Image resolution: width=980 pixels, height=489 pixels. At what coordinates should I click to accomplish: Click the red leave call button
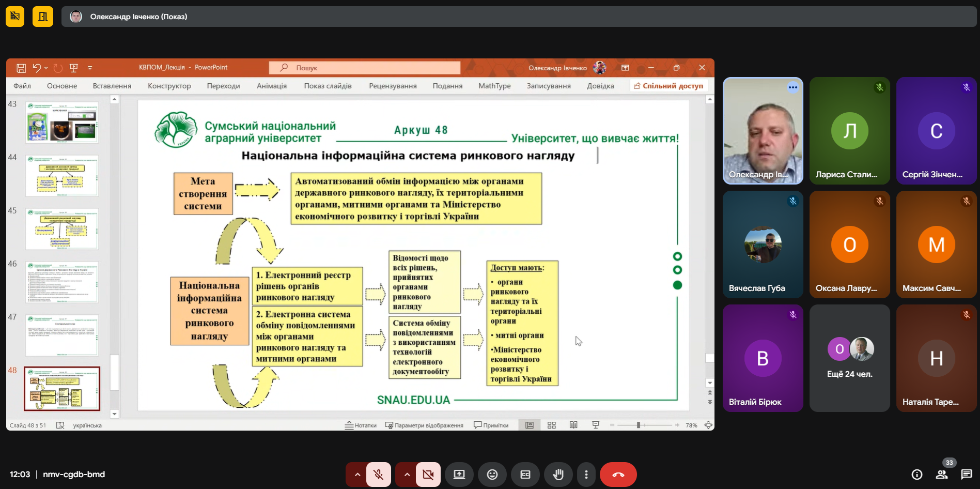tap(618, 475)
